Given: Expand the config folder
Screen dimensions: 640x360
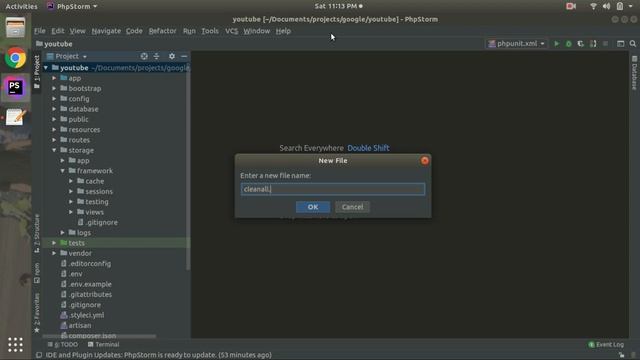Looking at the screenshot, I should 54,98.
